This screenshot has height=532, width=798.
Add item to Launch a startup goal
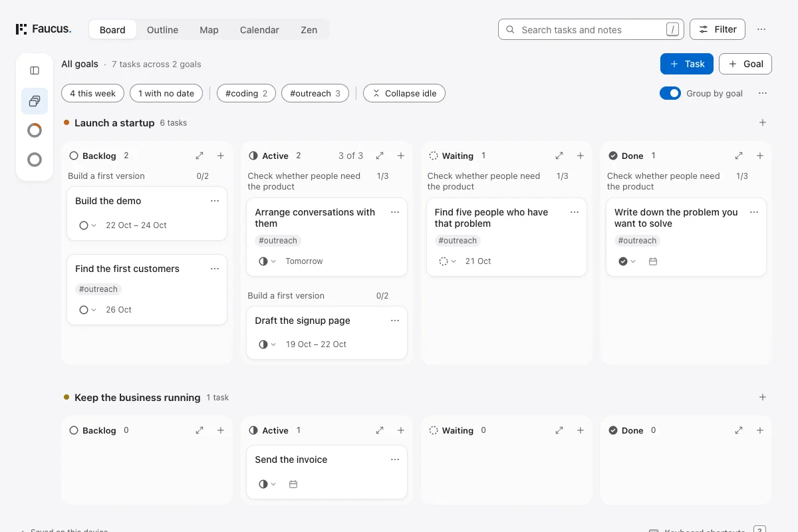coord(763,122)
